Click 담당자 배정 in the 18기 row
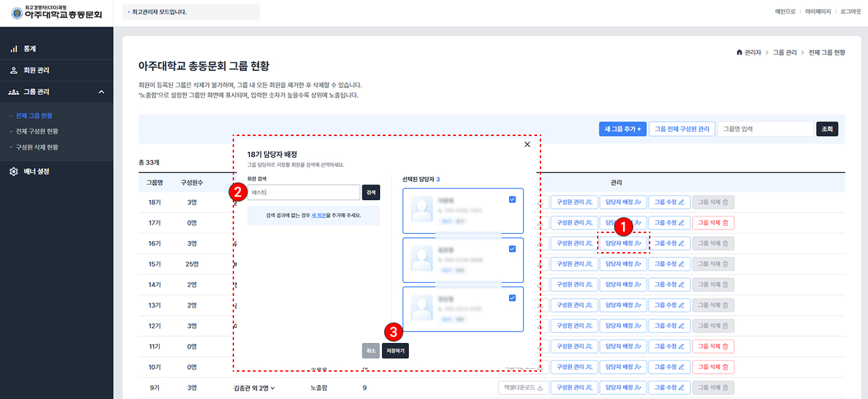Viewport: 868px width, 399px height. [x=623, y=202]
